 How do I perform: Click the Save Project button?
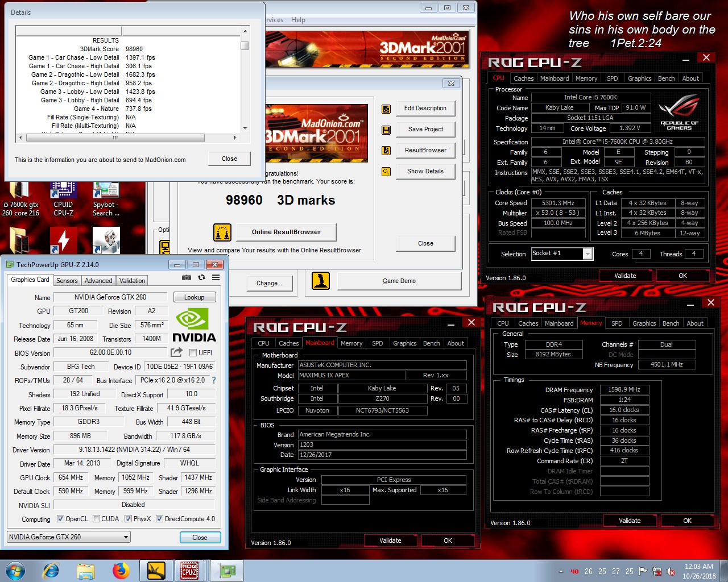click(425, 129)
